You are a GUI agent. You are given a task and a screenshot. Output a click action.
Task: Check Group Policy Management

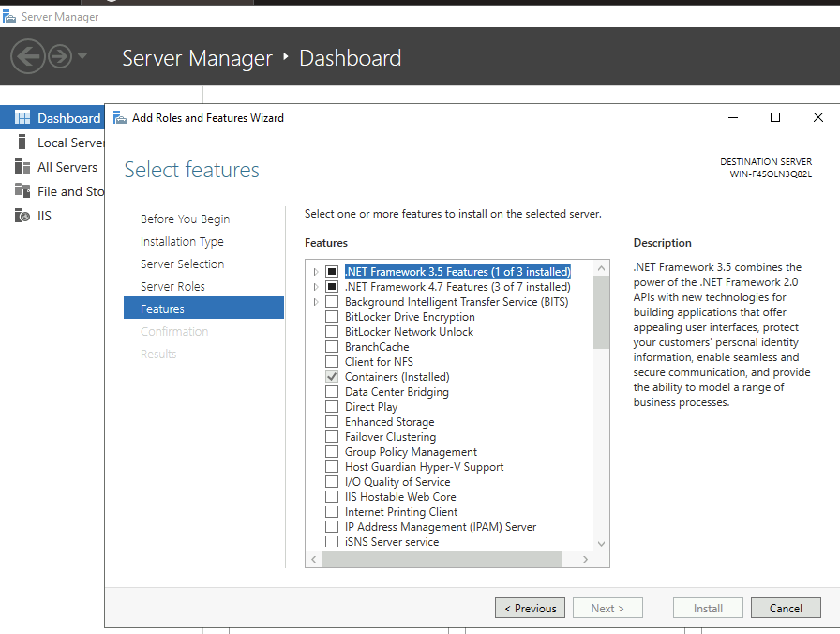[332, 452]
